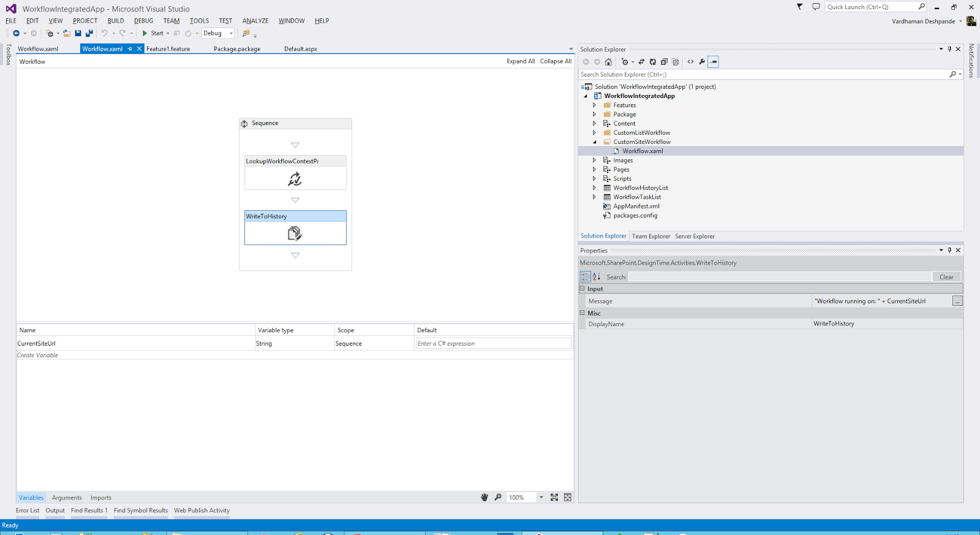Collapse the Input category in Properties
Screen dimensions: 980x535
pos(582,289)
